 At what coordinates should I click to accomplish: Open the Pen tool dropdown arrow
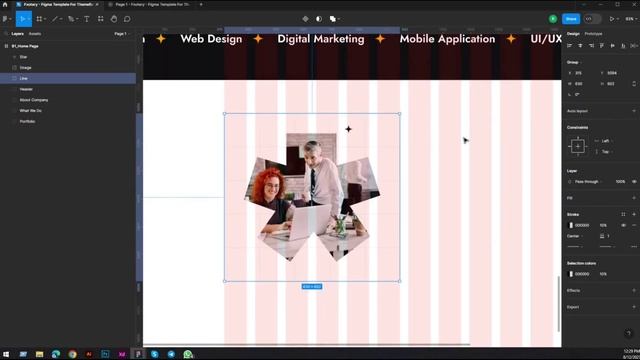pyautogui.click(x=76, y=19)
